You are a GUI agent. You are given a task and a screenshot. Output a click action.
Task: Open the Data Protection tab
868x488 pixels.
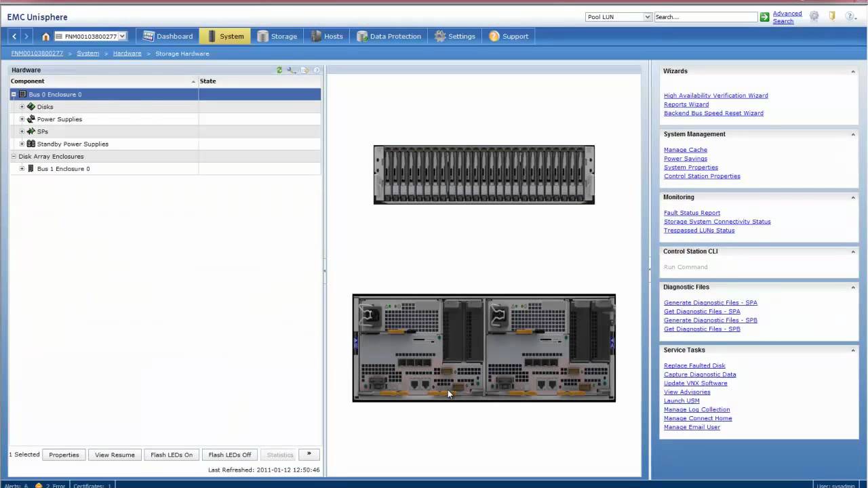pyautogui.click(x=389, y=36)
